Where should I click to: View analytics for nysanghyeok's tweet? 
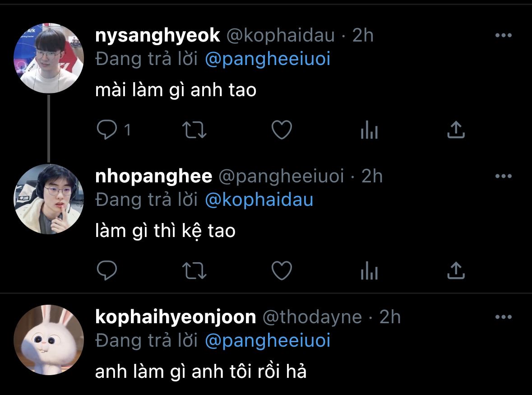369,130
